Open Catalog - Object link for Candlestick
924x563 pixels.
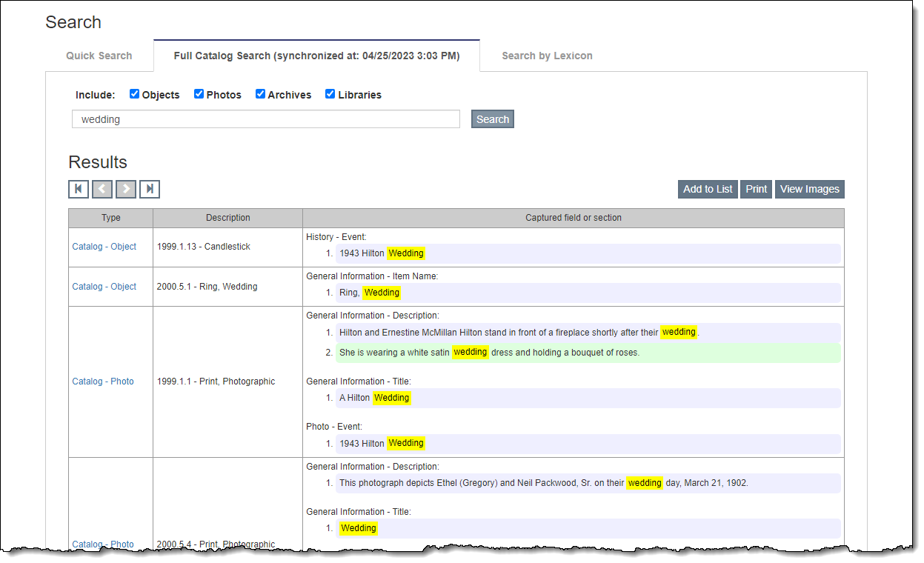coord(104,247)
